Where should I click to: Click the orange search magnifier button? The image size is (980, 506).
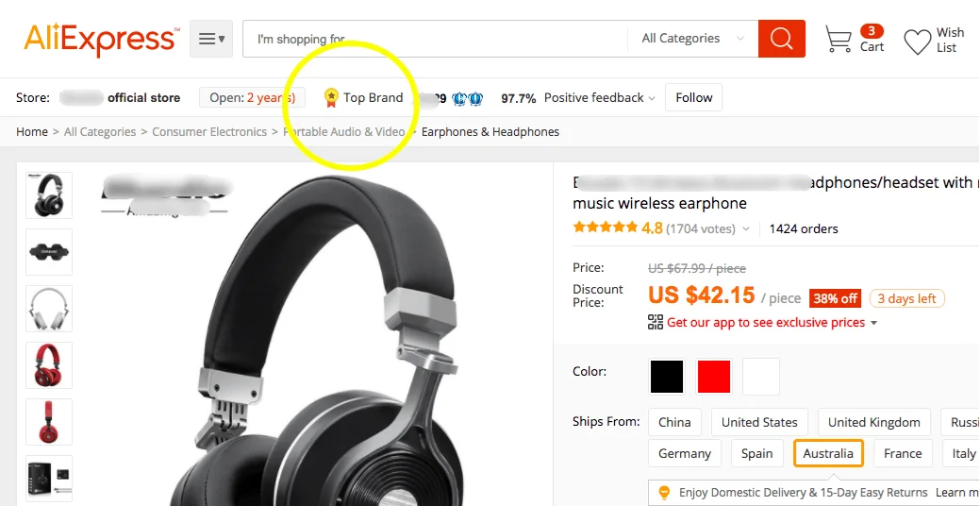click(x=781, y=39)
